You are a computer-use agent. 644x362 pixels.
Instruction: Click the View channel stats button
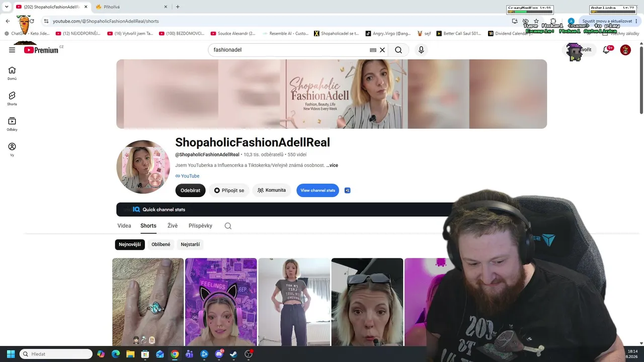(x=317, y=191)
